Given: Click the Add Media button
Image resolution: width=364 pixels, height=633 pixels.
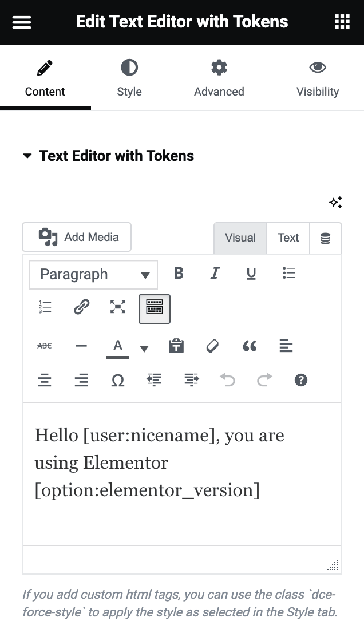Looking at the screenshot, I should pyautogui.click(x=76, y=236).
